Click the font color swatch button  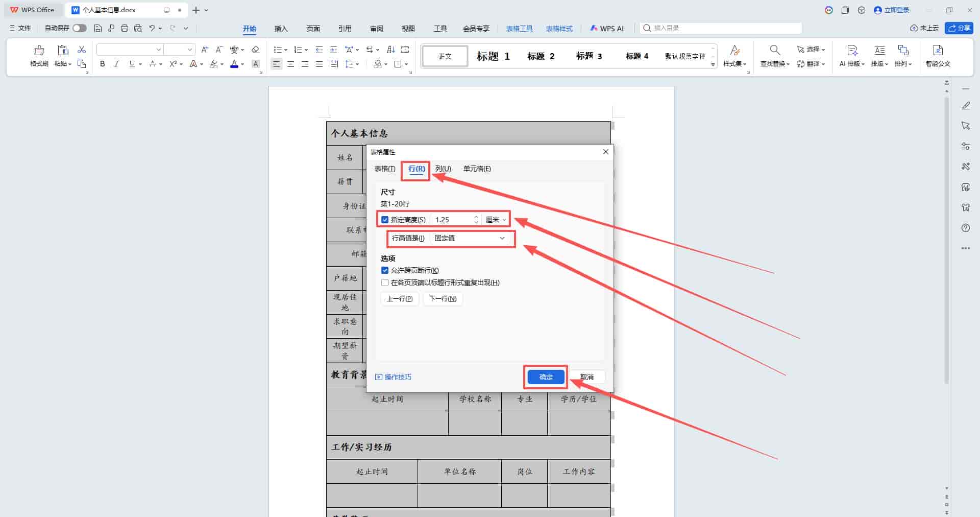[234, 64]
